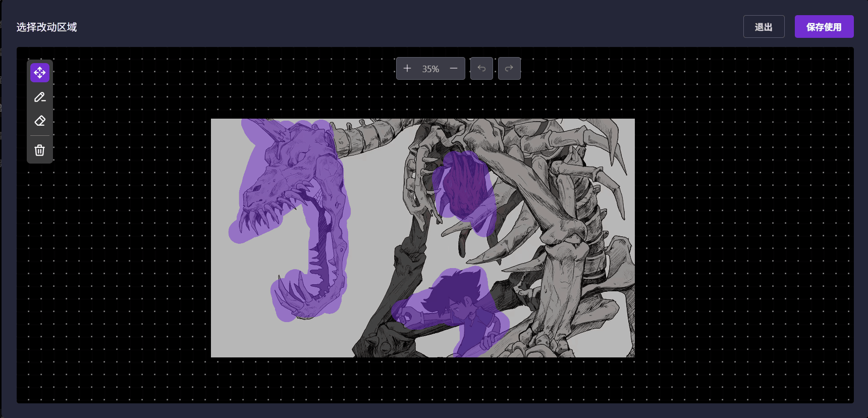Click the 保存使用 save button
The image size is (868, 418).
(824, 27)
